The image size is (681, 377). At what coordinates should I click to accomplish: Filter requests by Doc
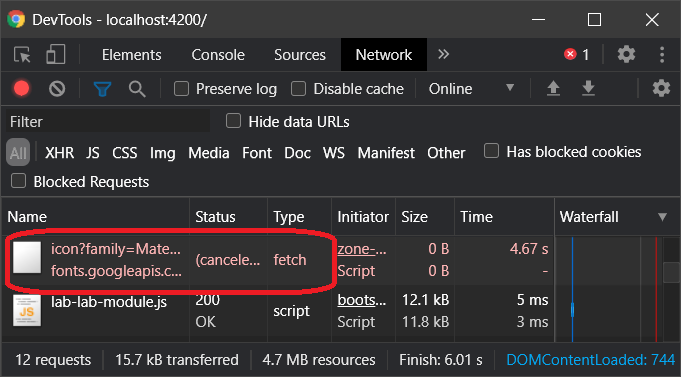click(x=298, y=153)
